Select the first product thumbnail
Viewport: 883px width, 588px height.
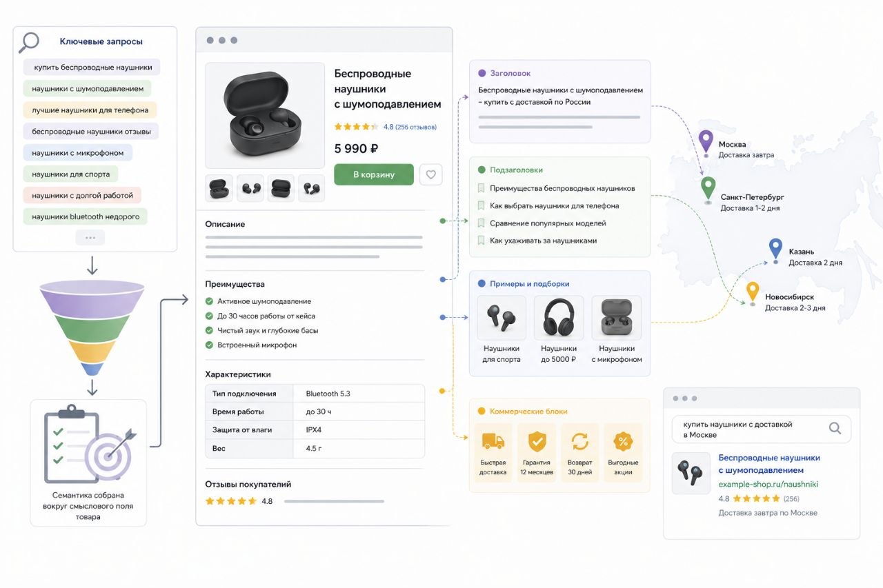click(219, 188)
